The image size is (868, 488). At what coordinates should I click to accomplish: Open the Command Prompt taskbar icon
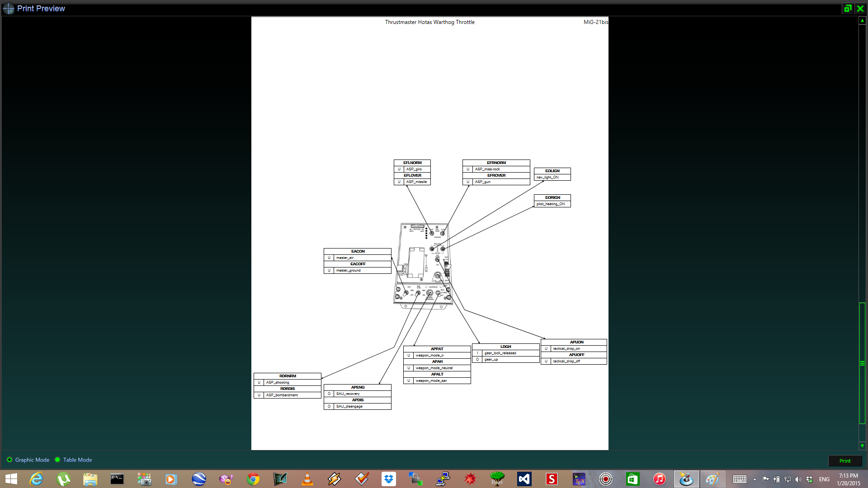tap(117, 479)
